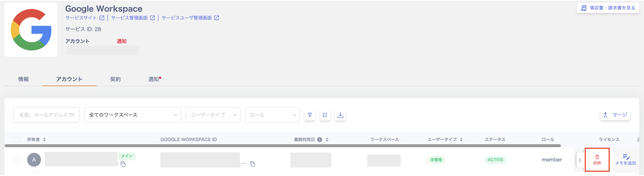Select the アカウント tab
Image resolution: width=644 pixels, height=176 pixels.
tap(69, 79)
